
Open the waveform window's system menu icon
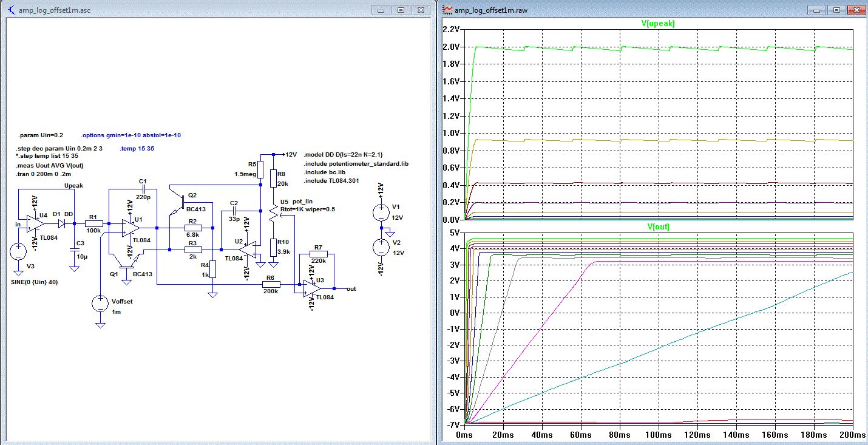(x=448, y=10)
